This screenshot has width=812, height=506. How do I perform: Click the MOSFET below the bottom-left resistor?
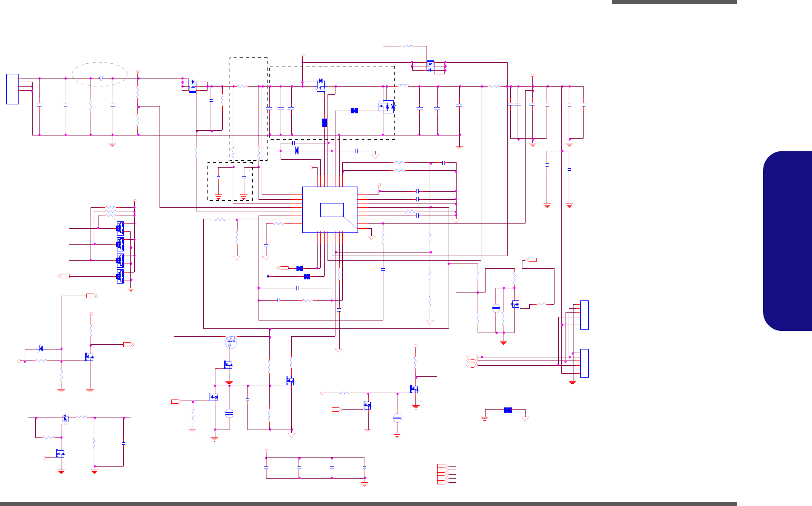pyautogui.click(x=61, y=453)
